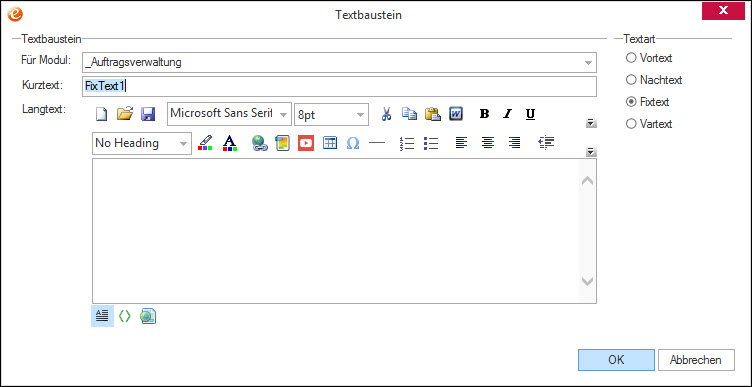Select the Nachtext radio option

pos(654,80)
